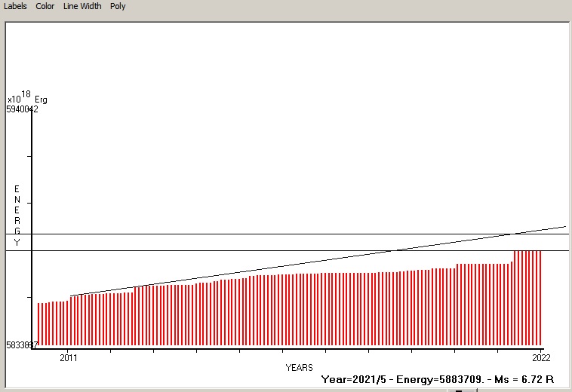Open the Poly menu

pos(118,6)
